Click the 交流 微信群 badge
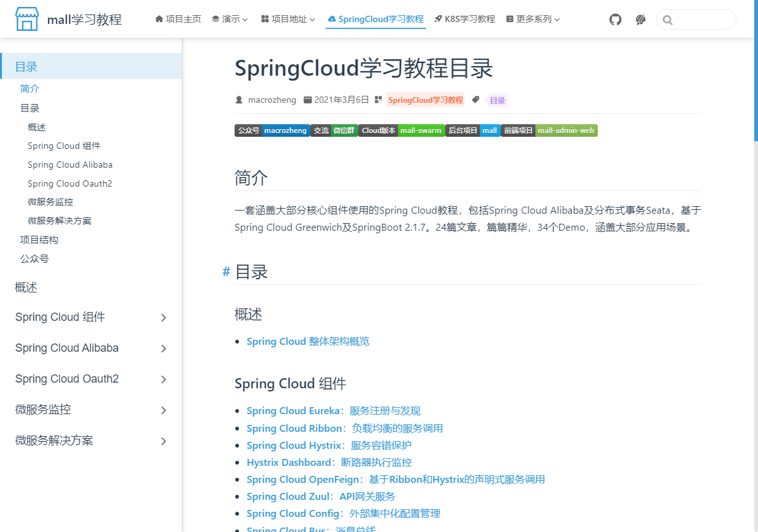The width and height of the screenshot is (758, 532). [x=334, y=130]
